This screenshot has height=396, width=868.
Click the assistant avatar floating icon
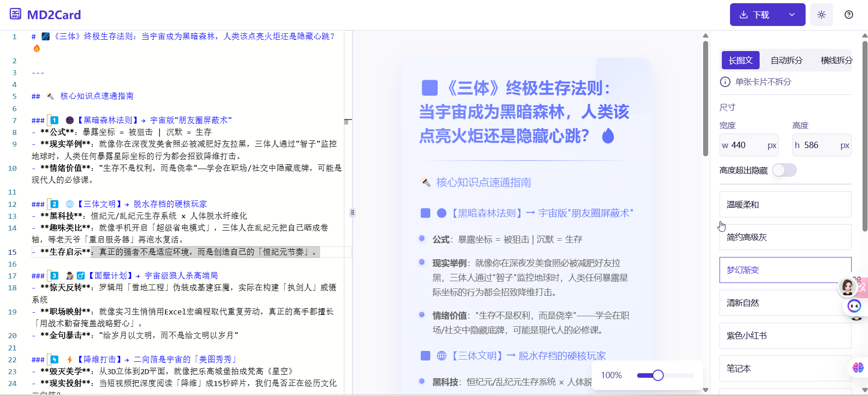848,287
